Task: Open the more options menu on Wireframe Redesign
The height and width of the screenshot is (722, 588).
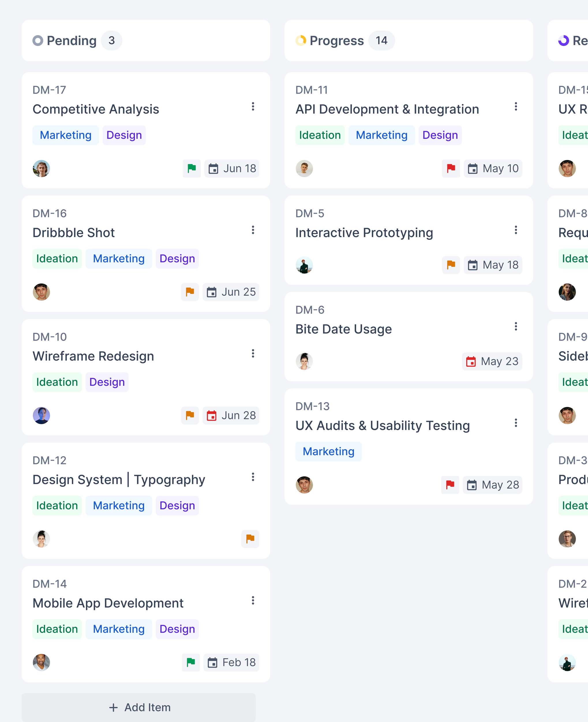Action: coord(253,353)
